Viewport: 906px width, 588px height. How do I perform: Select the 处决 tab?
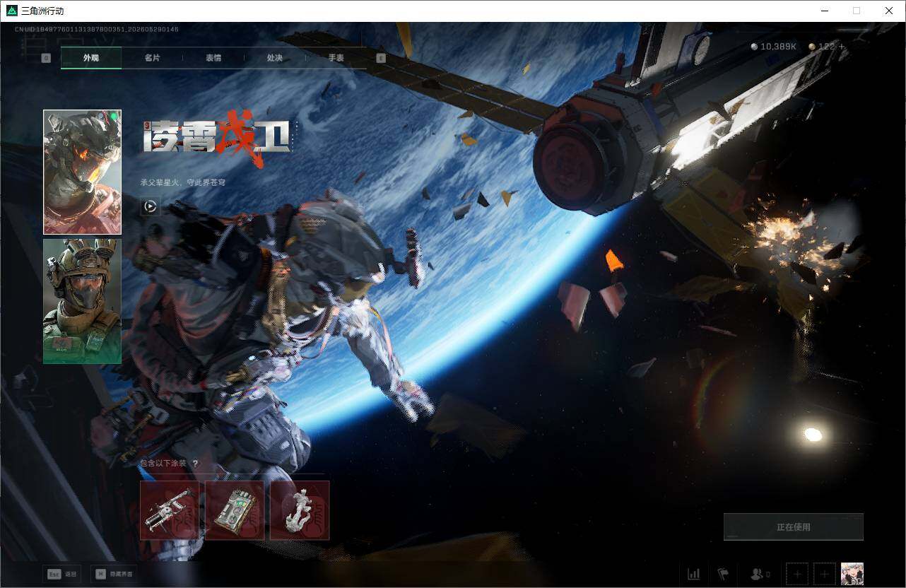point(275,58)
